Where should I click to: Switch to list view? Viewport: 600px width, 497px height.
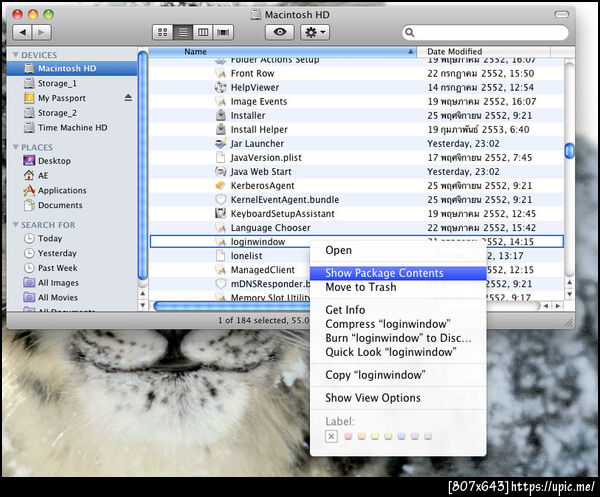(x=183, y=33)
